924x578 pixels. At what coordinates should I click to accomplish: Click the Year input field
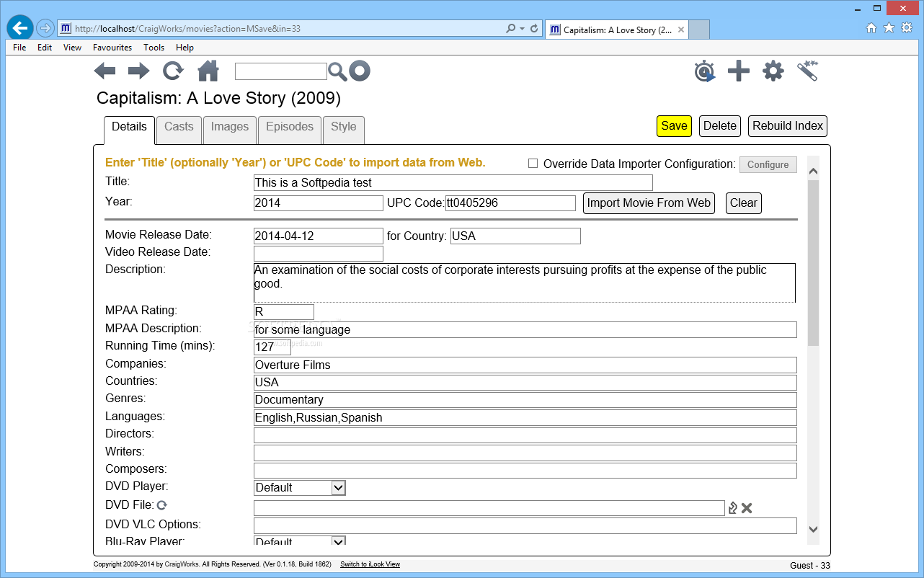pos(319,203)
